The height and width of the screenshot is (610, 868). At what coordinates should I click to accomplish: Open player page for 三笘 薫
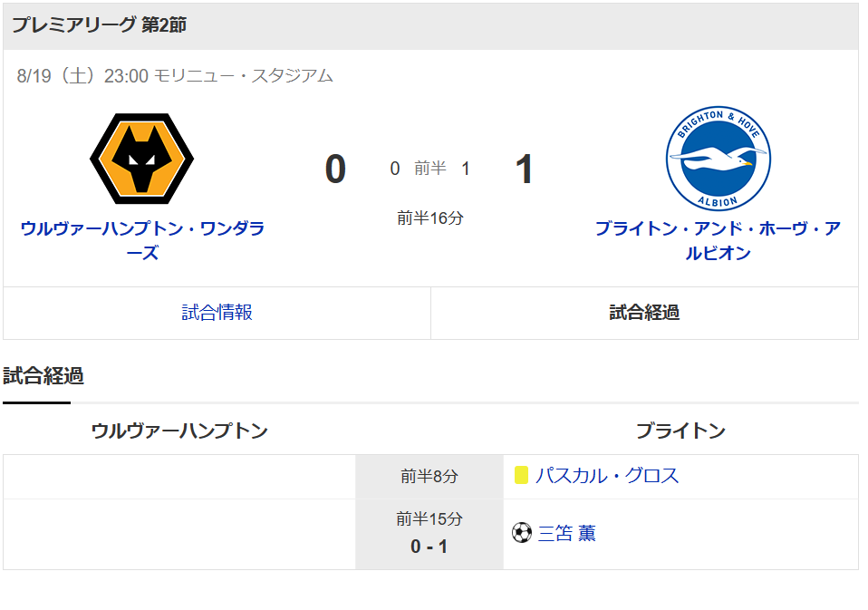[567, 533]
